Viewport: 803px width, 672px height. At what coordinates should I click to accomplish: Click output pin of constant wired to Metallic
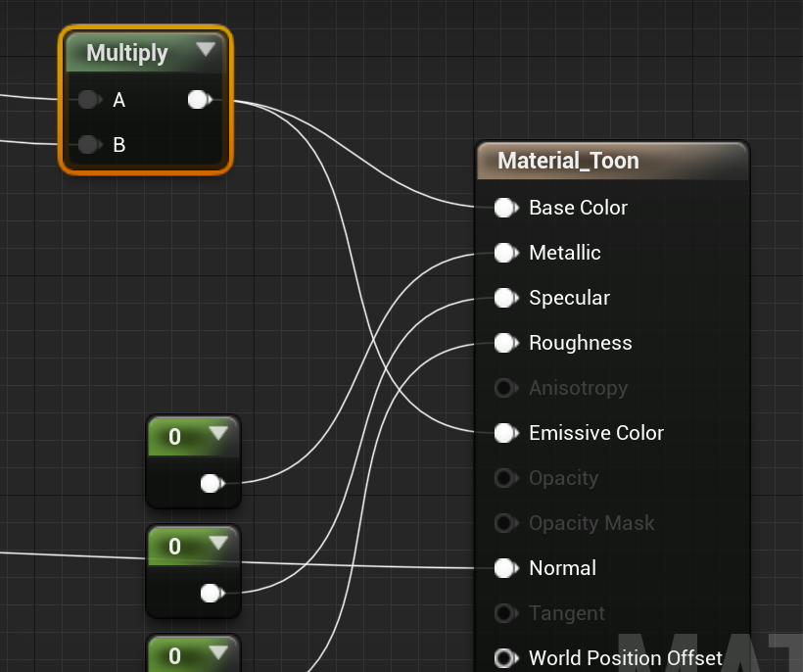coord(213,483)
